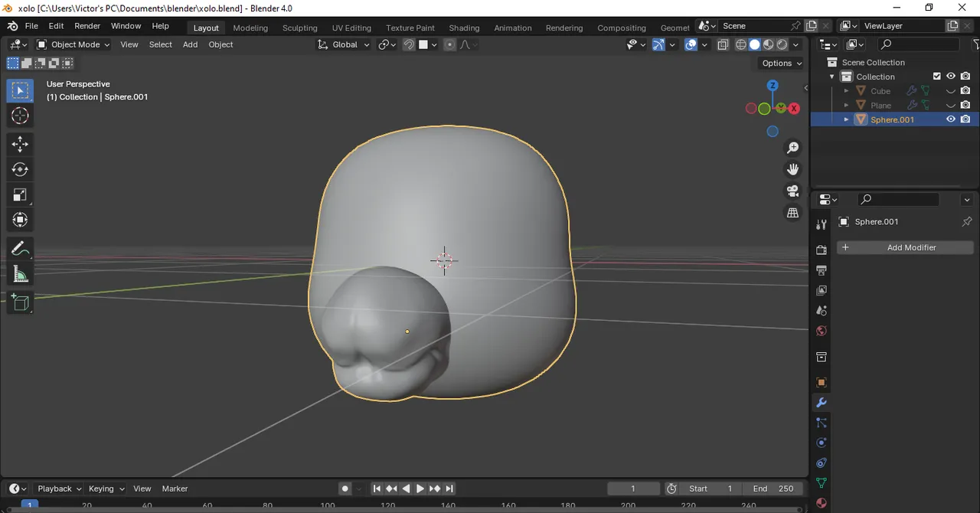
Task: Select the Measure tool
Action: point(20,274)
